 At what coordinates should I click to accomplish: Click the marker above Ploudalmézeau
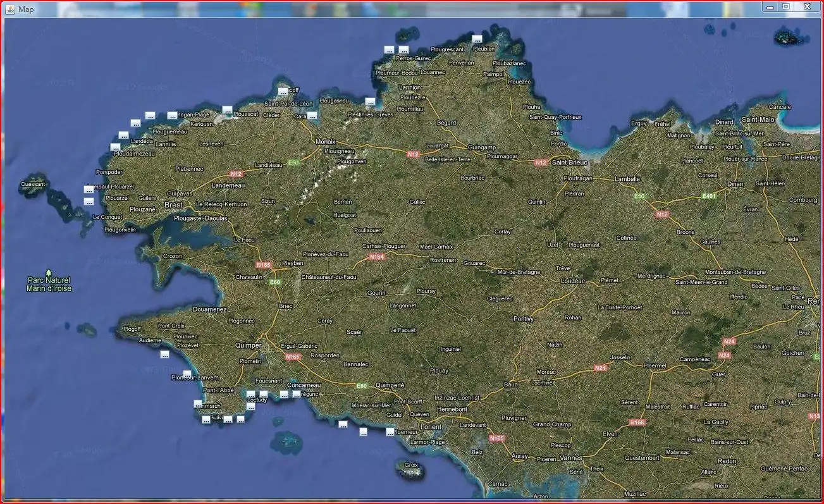click(115, 147)
